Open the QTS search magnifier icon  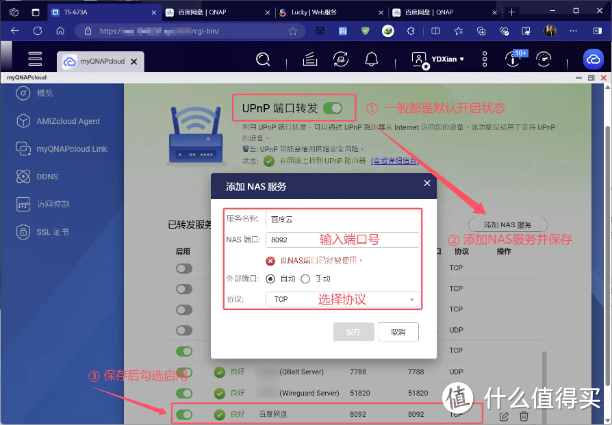click(x=263, y=59)
